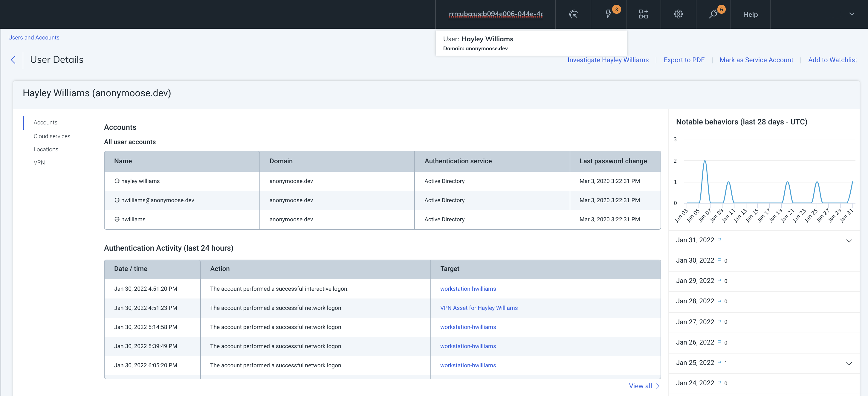Click the add-widgets grid icon

pyautogui.click(x=643, y=14)
